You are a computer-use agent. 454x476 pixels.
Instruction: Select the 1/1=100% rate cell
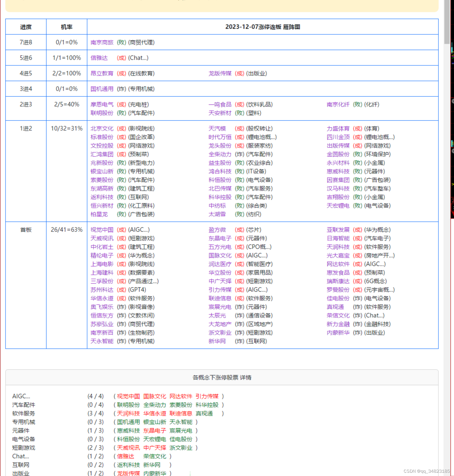point(67,58)
